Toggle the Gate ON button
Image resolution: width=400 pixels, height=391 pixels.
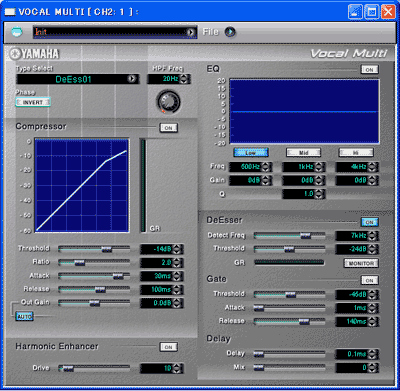[x=369, y=280]
